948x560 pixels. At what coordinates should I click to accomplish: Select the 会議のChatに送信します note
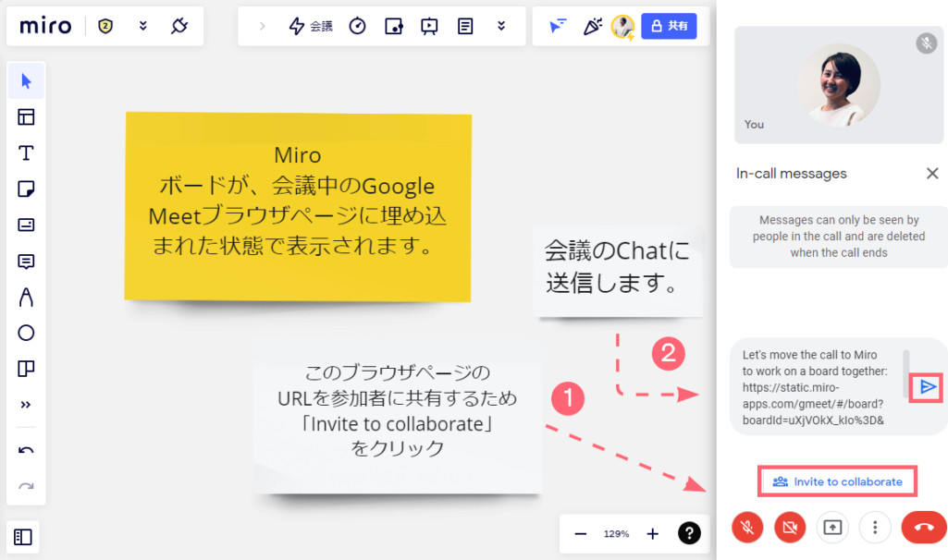point(618,272)
